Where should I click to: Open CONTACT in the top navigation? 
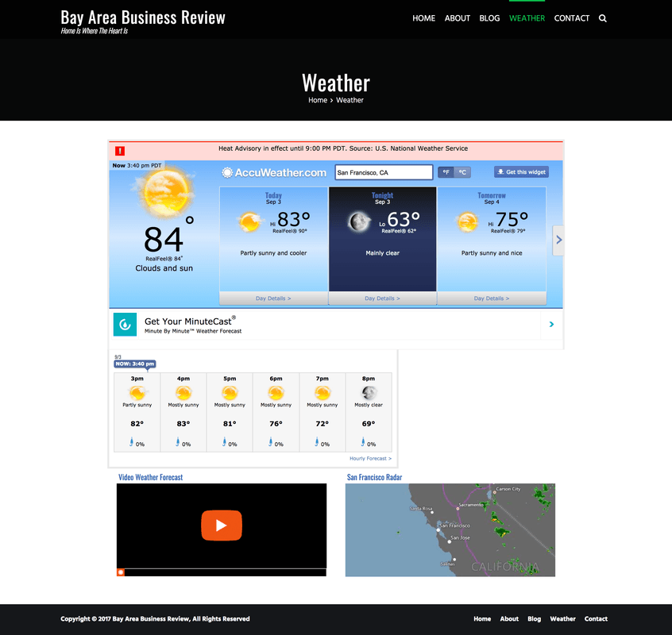(571, 18)
